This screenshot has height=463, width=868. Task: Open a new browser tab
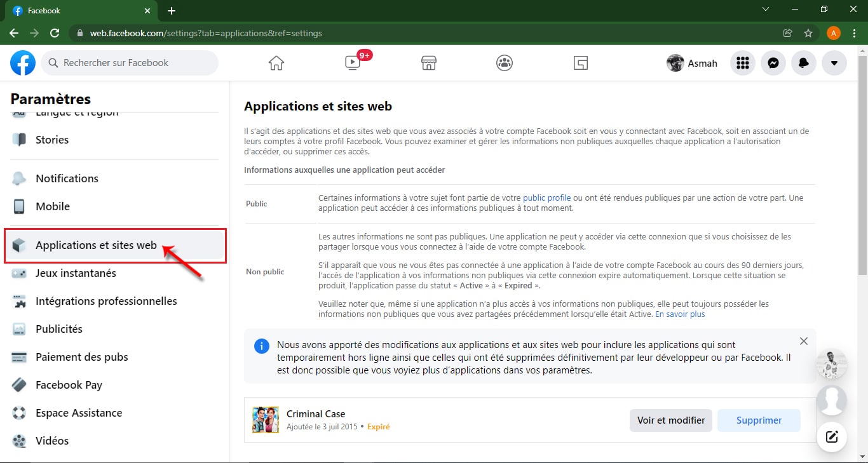click(172, 11)
